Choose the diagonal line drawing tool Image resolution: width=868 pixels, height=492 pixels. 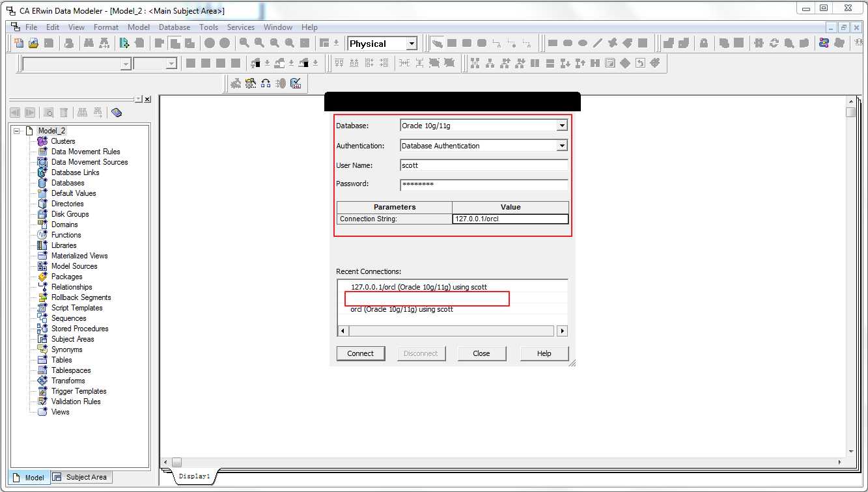tap(598, 44)
